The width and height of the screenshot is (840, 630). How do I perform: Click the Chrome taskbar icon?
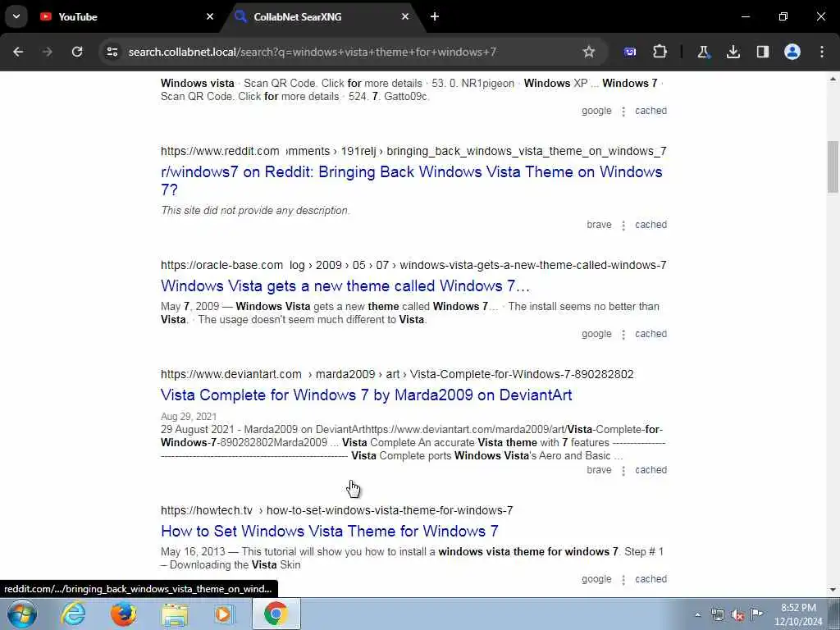coord(276,614)
